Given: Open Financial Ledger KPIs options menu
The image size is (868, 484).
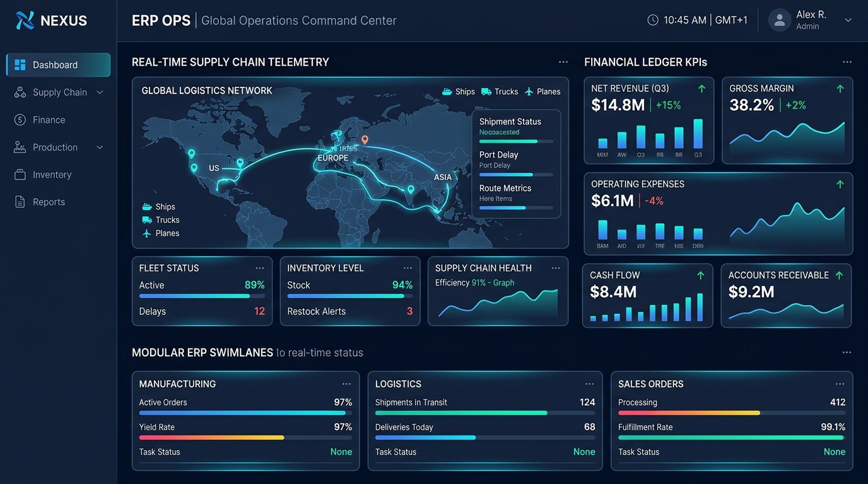Looking at the screenshot, I should point(847,62).
